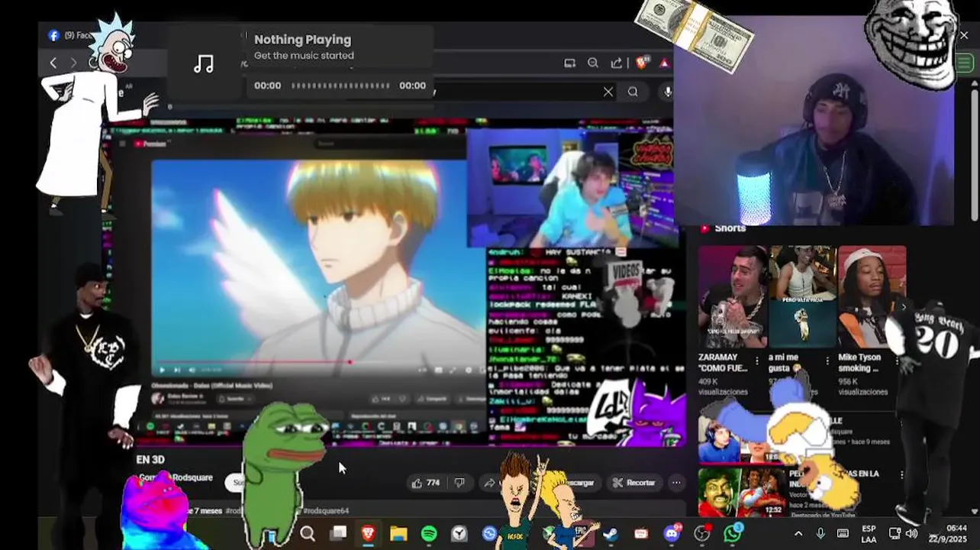980x550 pixels.
Task: Open the three-dot more actions under the video
Action: pyautogui.click(x=676, y=483)
